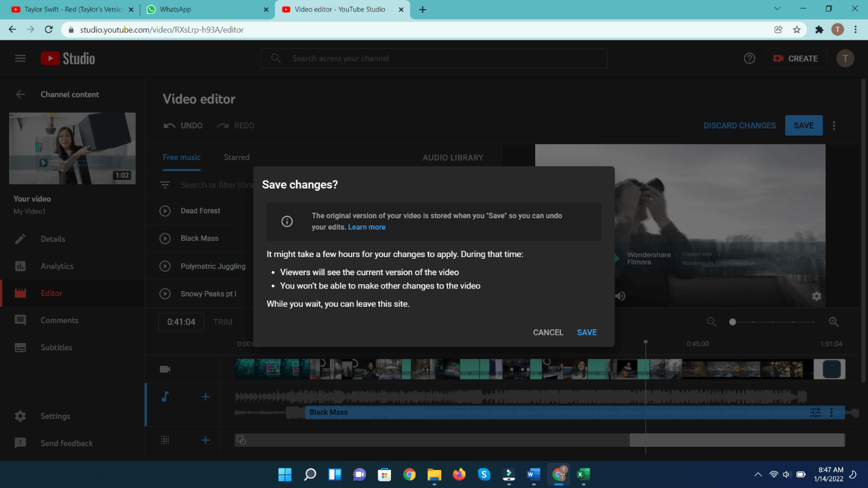Screen dimensions: 868x488
Task: Open Black Mass audio mix level sliders
Action: coord(815,412)
